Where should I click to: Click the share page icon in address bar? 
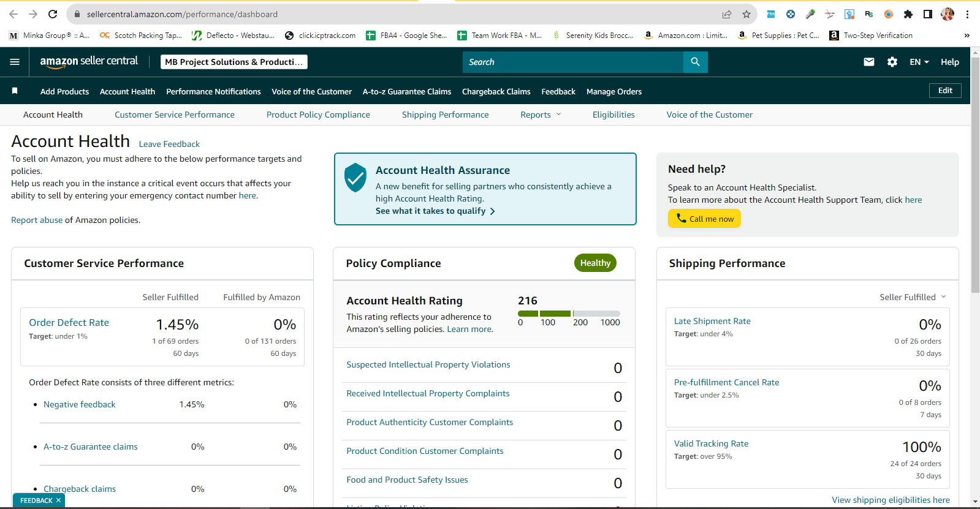(727, 14)
